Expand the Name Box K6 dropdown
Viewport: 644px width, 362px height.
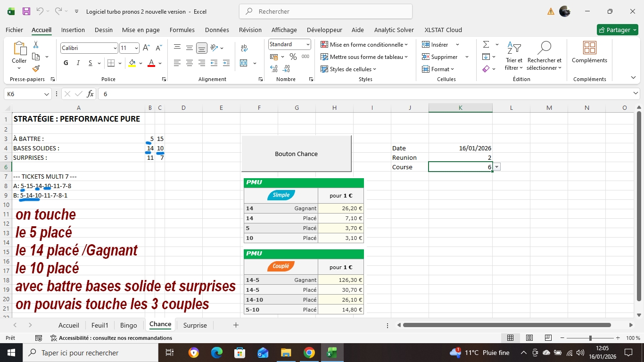tap(47, 94)
